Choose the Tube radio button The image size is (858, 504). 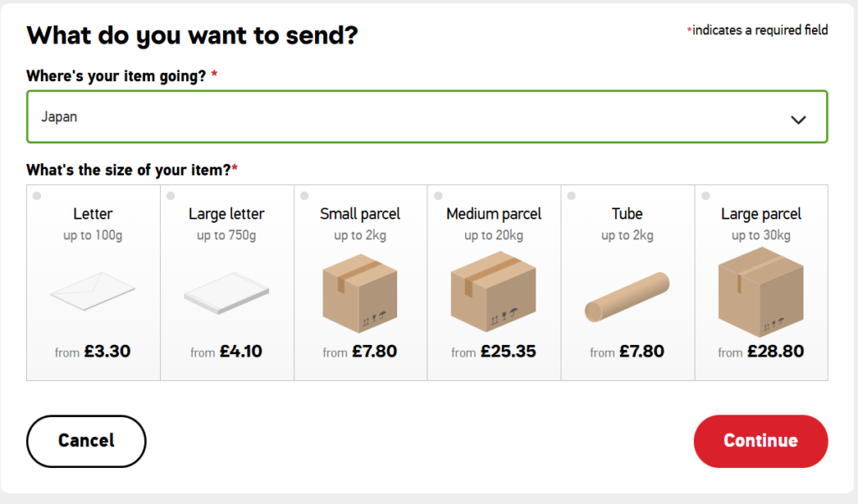tap(571, 196)
